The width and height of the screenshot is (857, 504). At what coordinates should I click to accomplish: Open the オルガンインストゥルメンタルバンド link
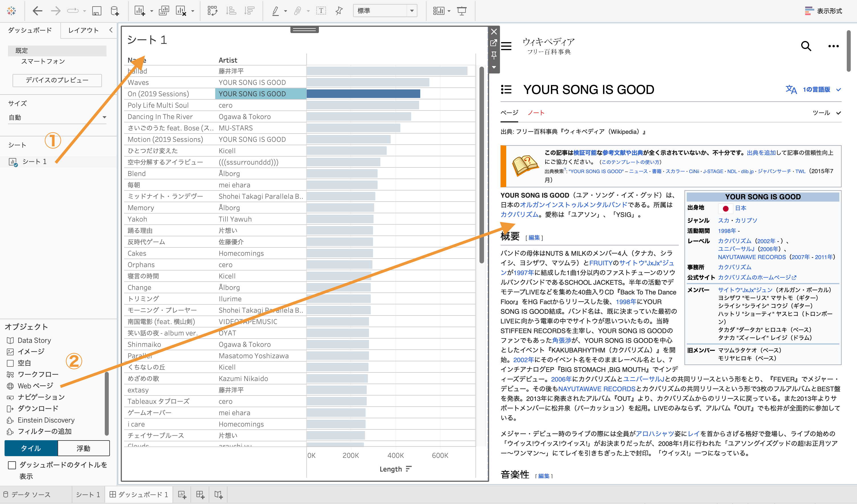point(573,205)
